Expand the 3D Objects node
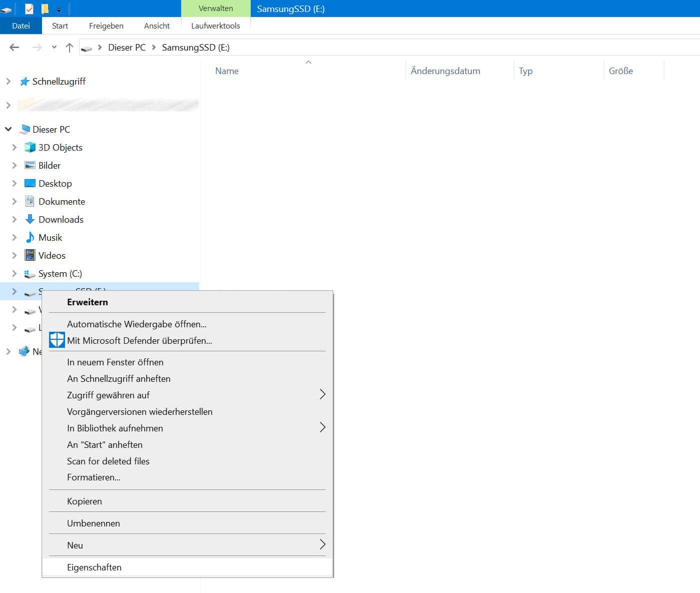The height and width of the screenshot is (593, 700). coord(14,147)
